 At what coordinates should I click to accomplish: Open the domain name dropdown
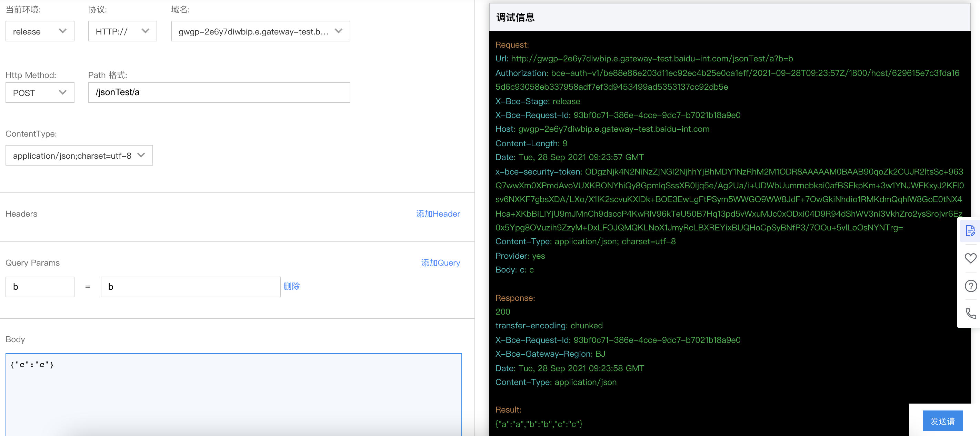[260, 31]
